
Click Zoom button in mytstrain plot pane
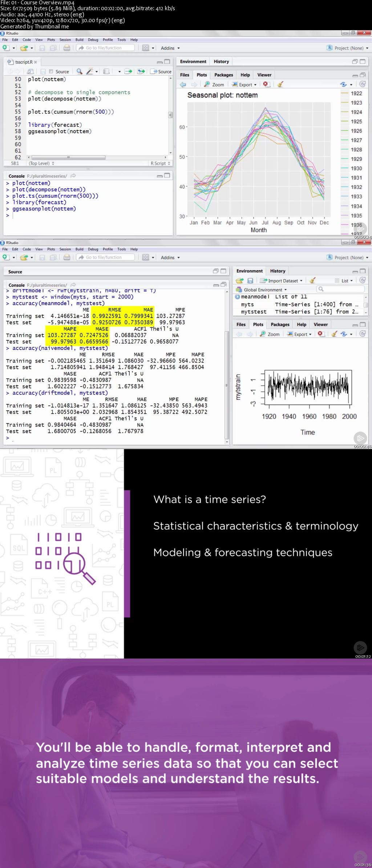270,334
